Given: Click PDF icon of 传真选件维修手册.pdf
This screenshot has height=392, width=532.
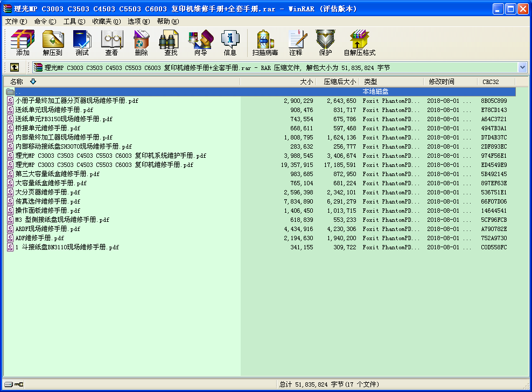Looking at the screenshot, I should click(x=11, y=201).
